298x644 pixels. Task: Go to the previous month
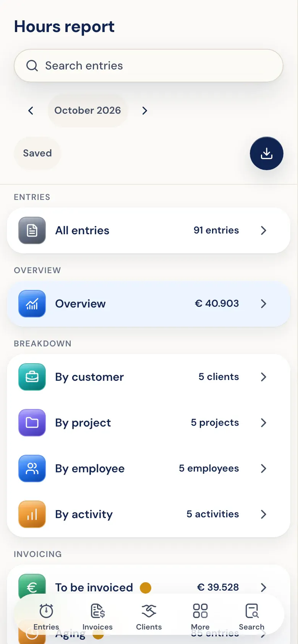(x=31, y=111)
